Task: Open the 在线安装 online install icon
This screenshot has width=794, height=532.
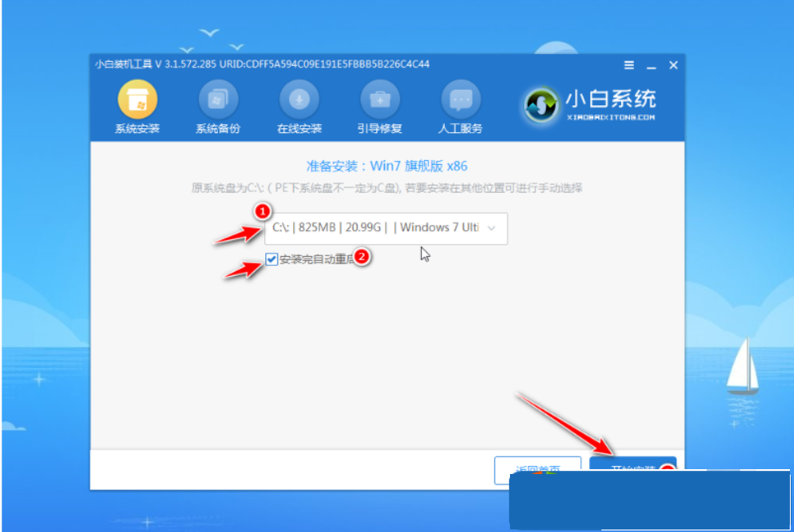Action: [x=299, y=100]
